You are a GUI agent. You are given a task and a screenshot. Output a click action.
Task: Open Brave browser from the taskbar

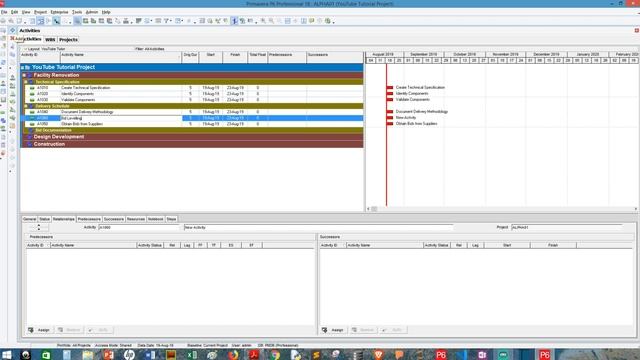pyautogui.click(x=378, y=355)
